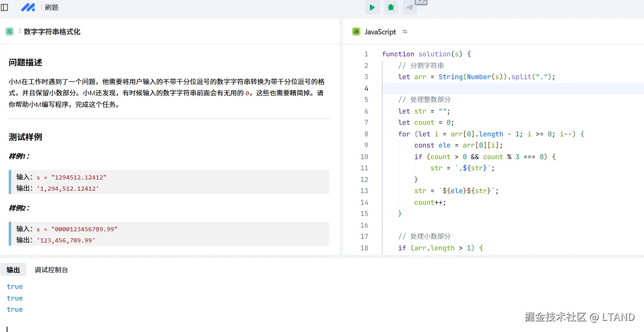644x332 pixels.
Task: Switch to the 调试控制台 tab
Action: pos(51,269)
